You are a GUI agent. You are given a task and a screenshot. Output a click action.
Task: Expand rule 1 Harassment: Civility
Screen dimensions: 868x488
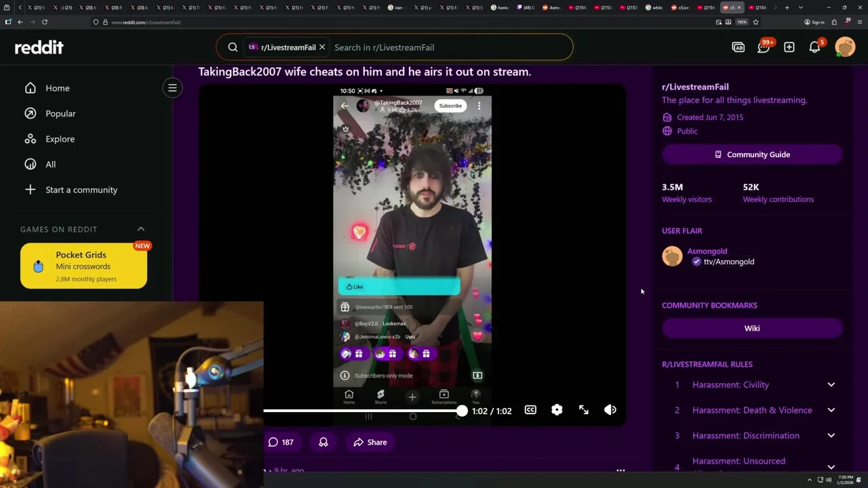[752, 385]
